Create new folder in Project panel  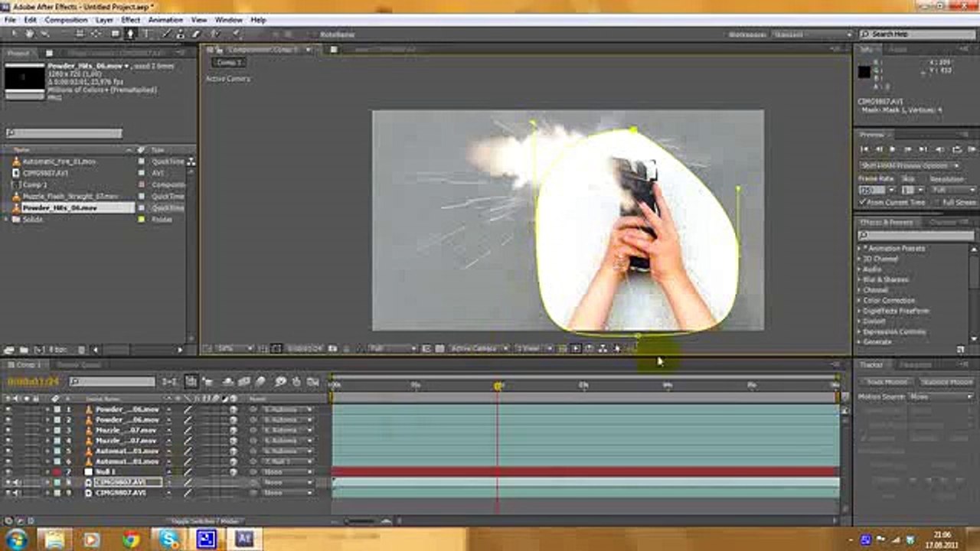point(23,350)
